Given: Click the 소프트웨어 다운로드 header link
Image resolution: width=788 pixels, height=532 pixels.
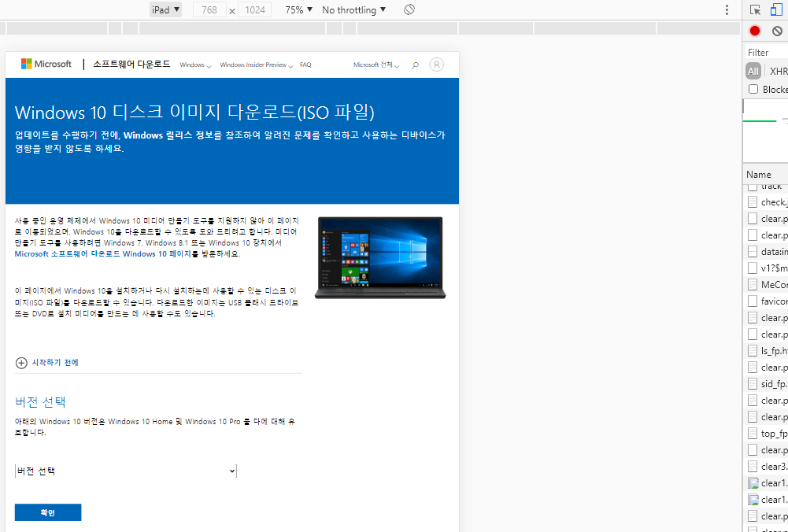Looking at the screenshot, I should [131, 65].
